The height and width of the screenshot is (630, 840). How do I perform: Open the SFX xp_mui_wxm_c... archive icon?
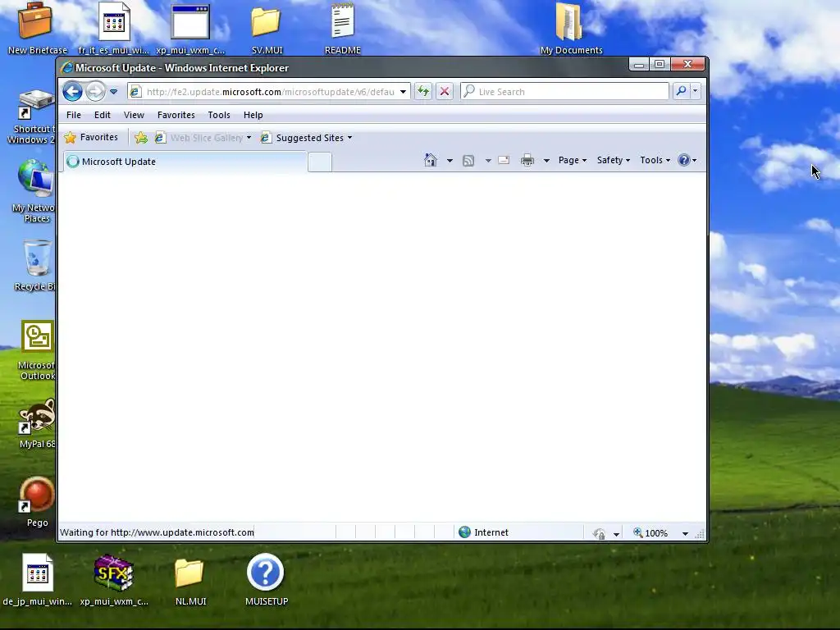pos(113,579)
